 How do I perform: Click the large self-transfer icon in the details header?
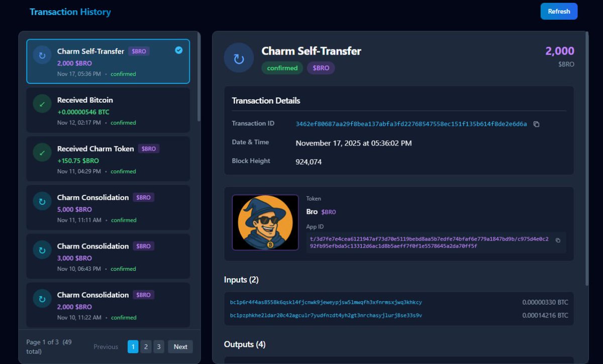click(x=239, y=58)
